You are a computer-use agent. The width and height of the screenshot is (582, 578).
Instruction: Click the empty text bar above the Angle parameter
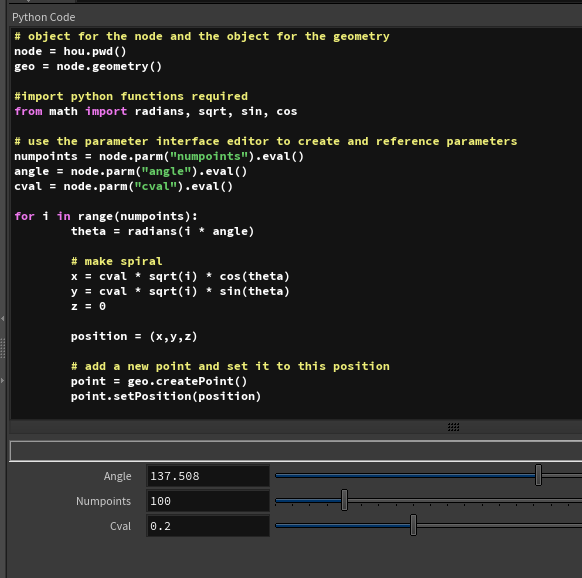click(295, 451)
